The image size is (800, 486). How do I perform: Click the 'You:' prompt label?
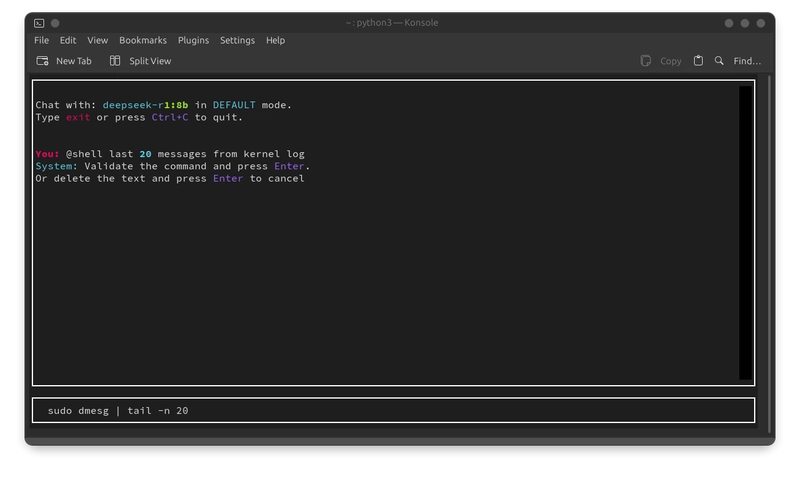47,154
